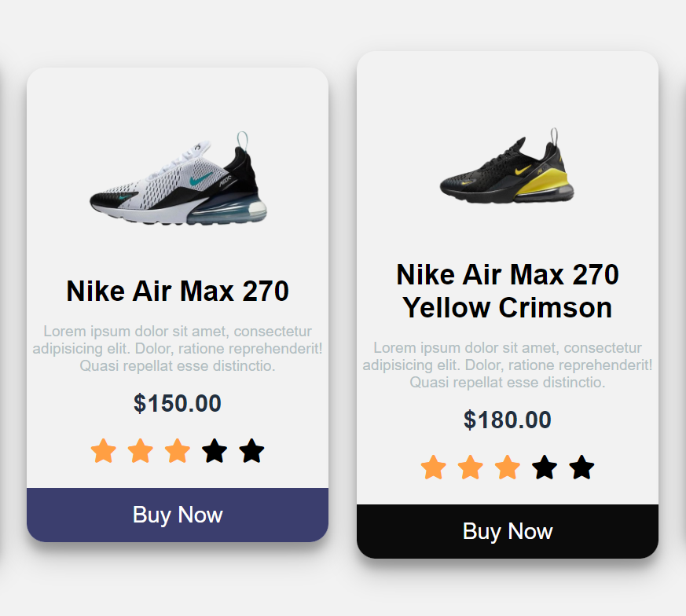Click first orange star on Yellow Crimson card

pyautogui.click(x=434, y=467)
